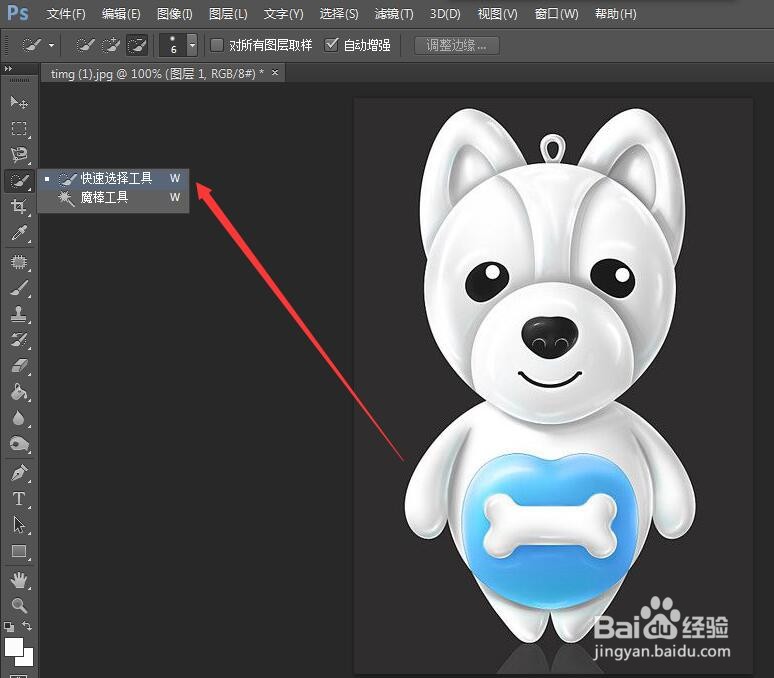Select the Lasso tool

(19, 154)
